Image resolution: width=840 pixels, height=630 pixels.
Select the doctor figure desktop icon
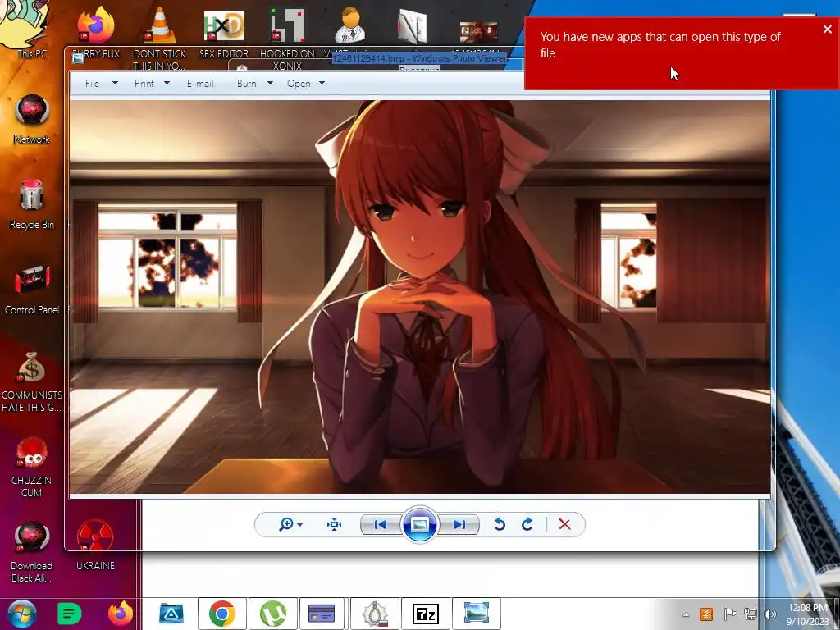(x=350, y=25)
